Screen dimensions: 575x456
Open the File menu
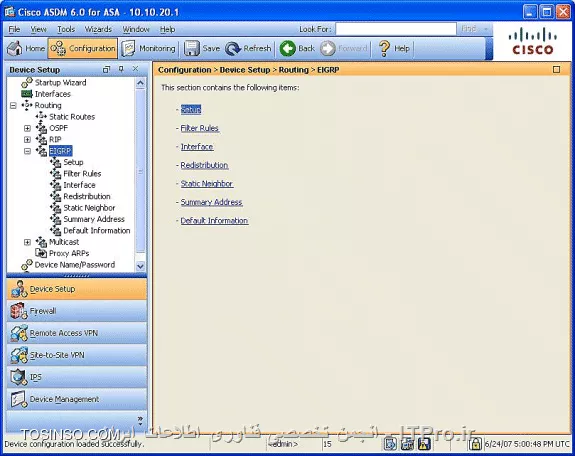(x=14, y=29)
